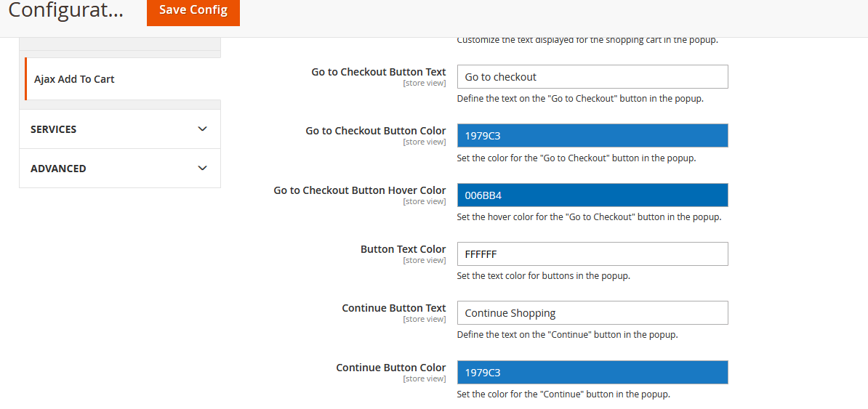Open the Continue Button Color picker
This screenshot has height=409, width=868.
click(592, 373)
